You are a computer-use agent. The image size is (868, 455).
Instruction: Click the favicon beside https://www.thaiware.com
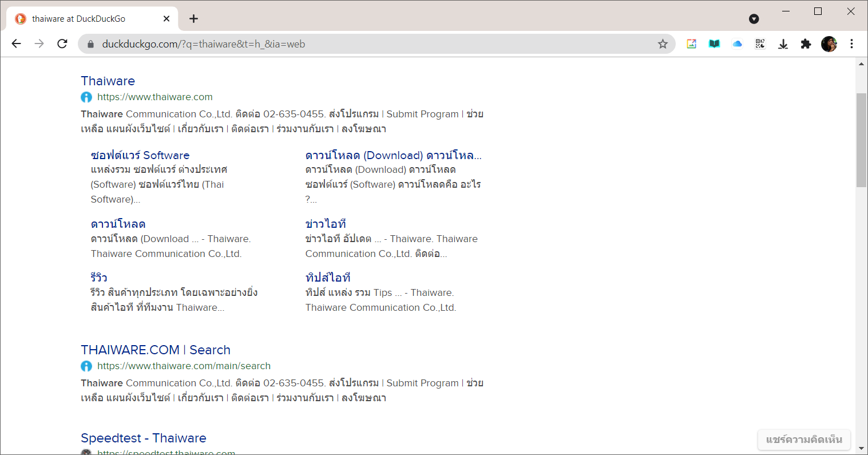(86, 97)
